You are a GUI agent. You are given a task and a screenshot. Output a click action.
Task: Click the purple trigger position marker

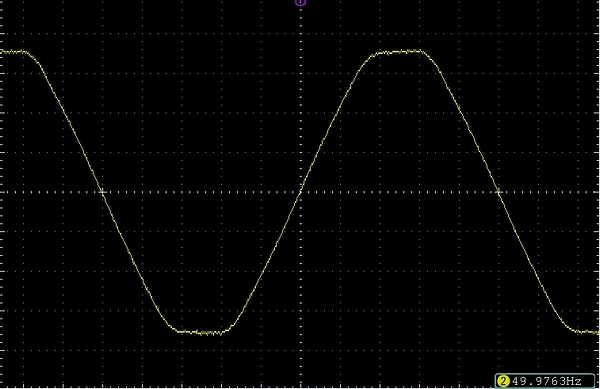click(300, 2)
